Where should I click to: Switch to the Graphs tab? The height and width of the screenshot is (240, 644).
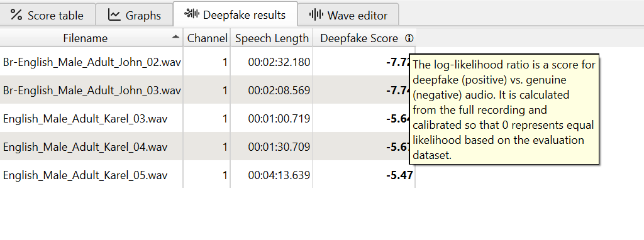point(135,15)
